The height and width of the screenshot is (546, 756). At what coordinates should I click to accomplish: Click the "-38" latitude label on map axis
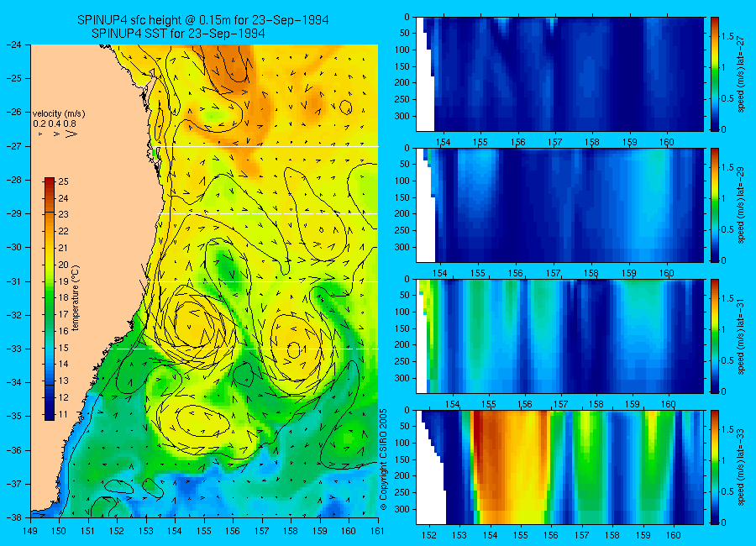(x=14, y=517)
